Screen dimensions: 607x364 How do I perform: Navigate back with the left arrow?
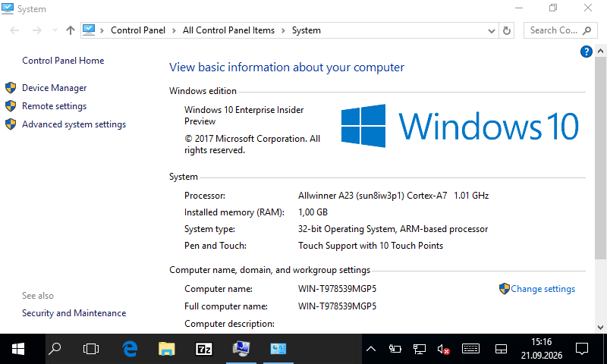(x=14, y=30)
